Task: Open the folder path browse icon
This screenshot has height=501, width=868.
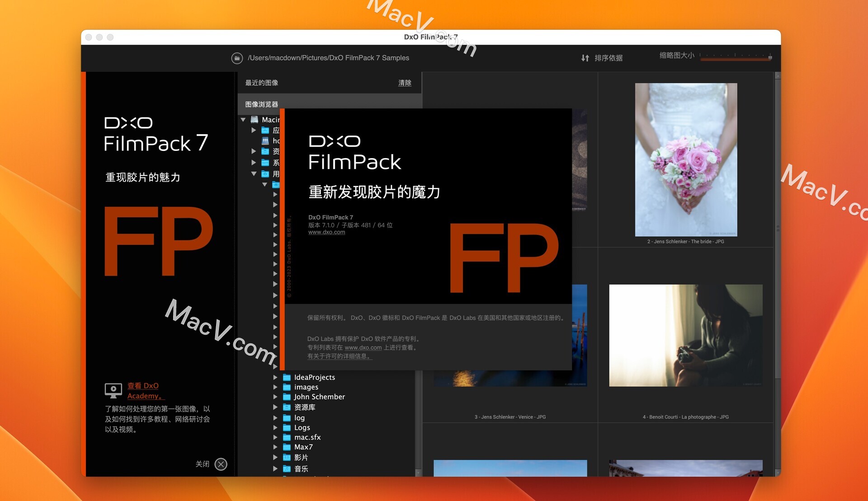Action: [x=237, y=58]
